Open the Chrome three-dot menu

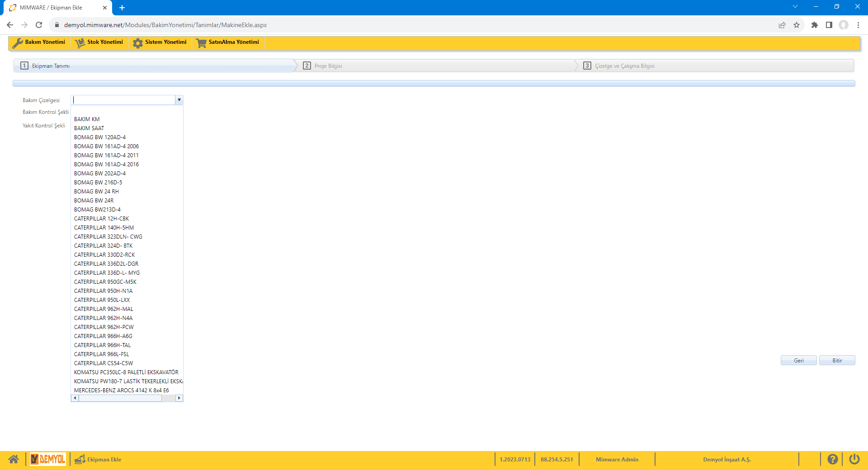[858, 25]
